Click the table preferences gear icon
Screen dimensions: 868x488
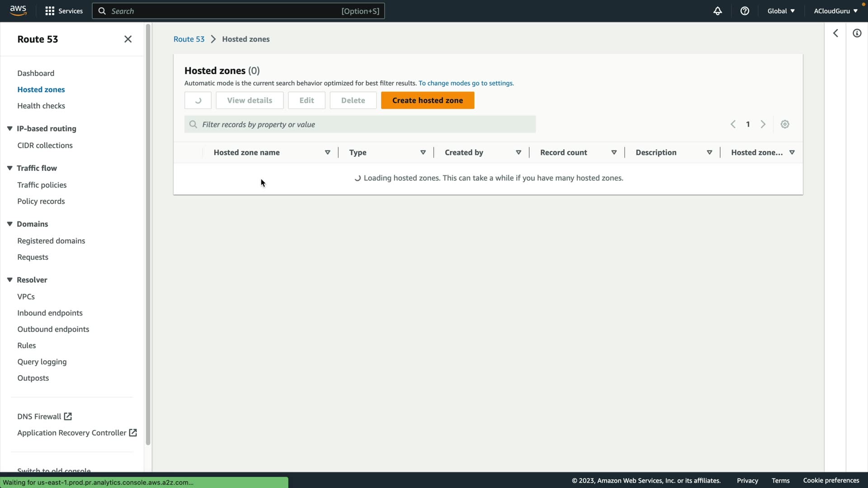click(785, 124)
